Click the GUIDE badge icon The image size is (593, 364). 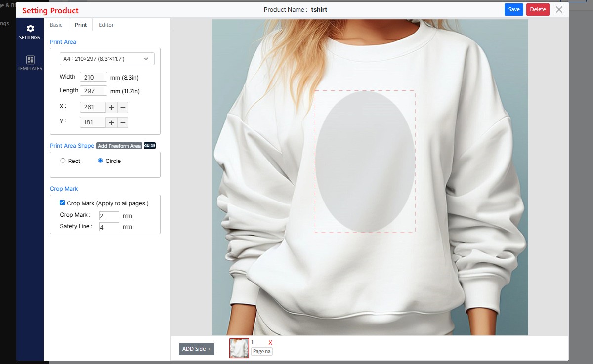pos(150,146)
